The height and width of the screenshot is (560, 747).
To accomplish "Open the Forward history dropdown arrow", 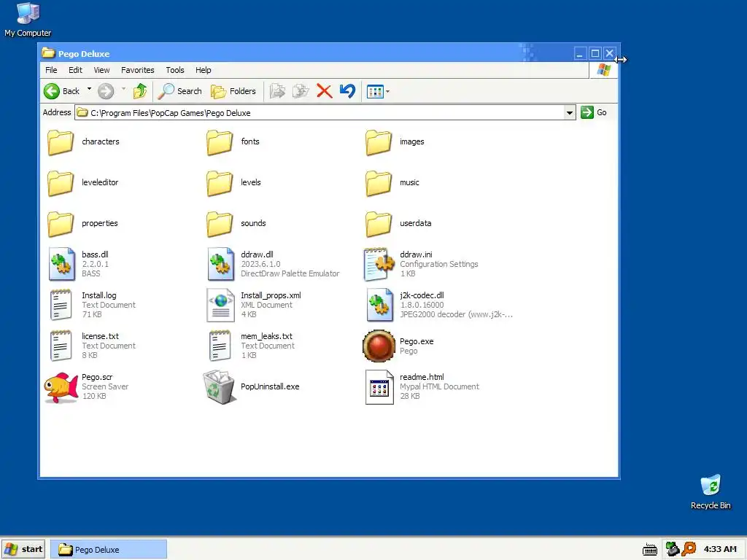I will coord(123,89).
